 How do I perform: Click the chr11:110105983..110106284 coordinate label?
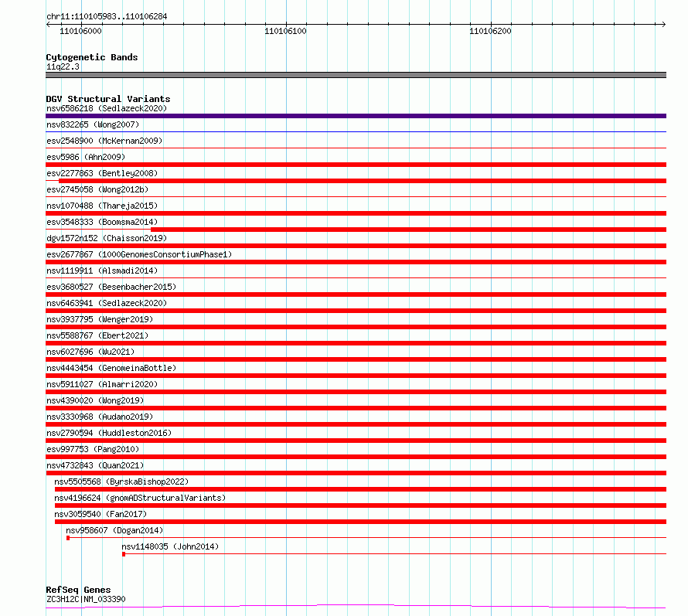107,16
